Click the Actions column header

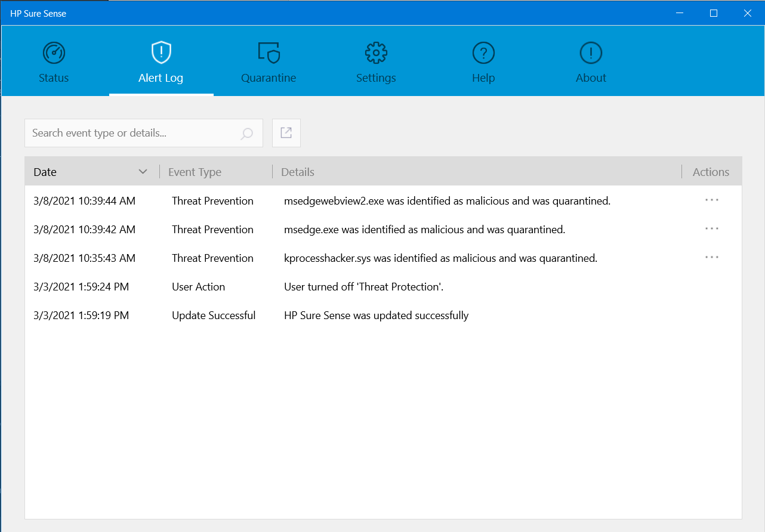711,172
